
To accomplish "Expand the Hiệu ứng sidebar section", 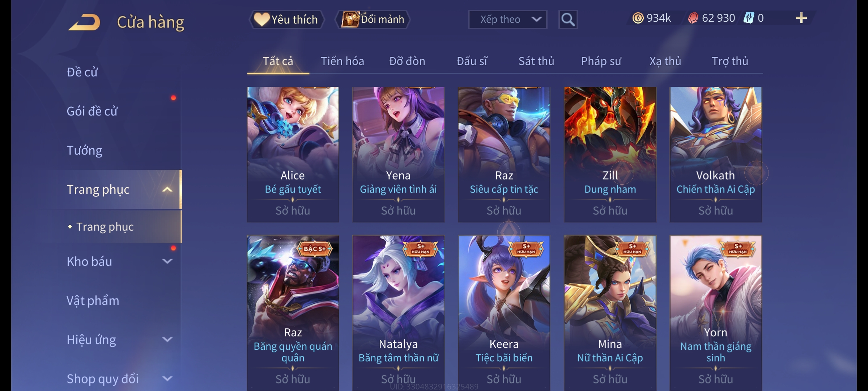I will 167,339.
